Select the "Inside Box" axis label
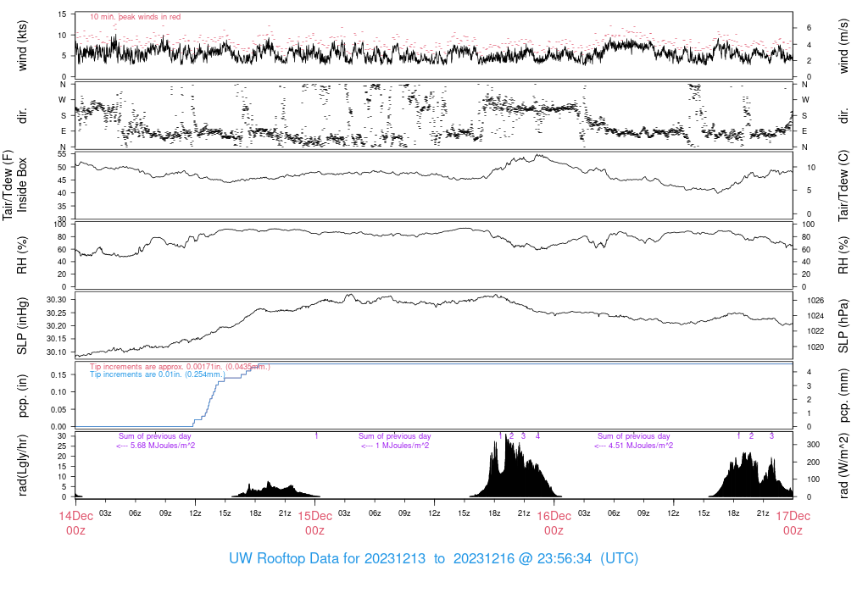Viewport: 868px width, 593px height. pyautogui.click(x=23, y=185)
